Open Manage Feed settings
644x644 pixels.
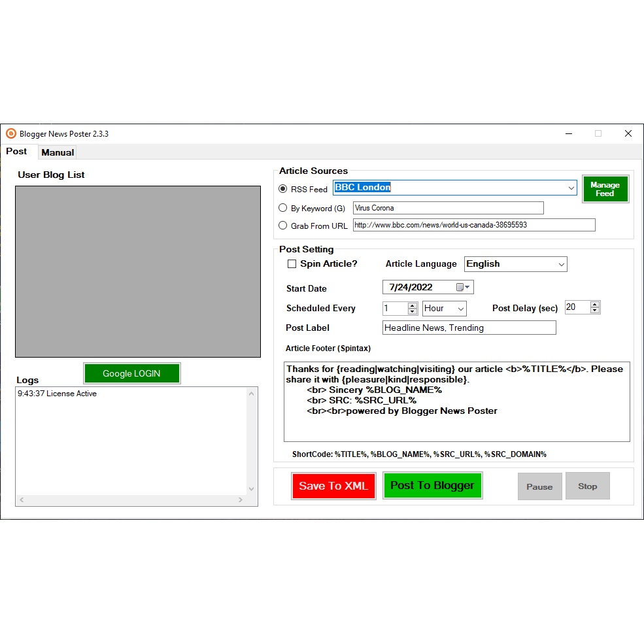tap(605, 189)
